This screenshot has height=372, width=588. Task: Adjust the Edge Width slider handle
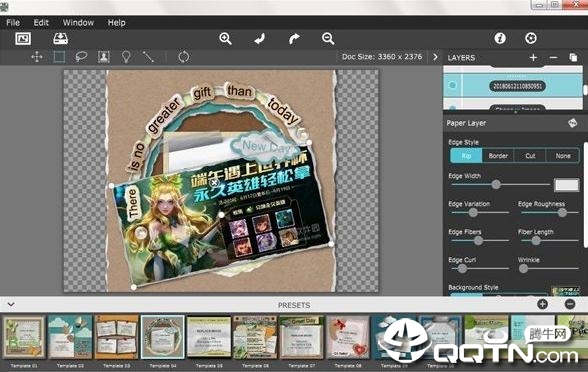point(496,184)
